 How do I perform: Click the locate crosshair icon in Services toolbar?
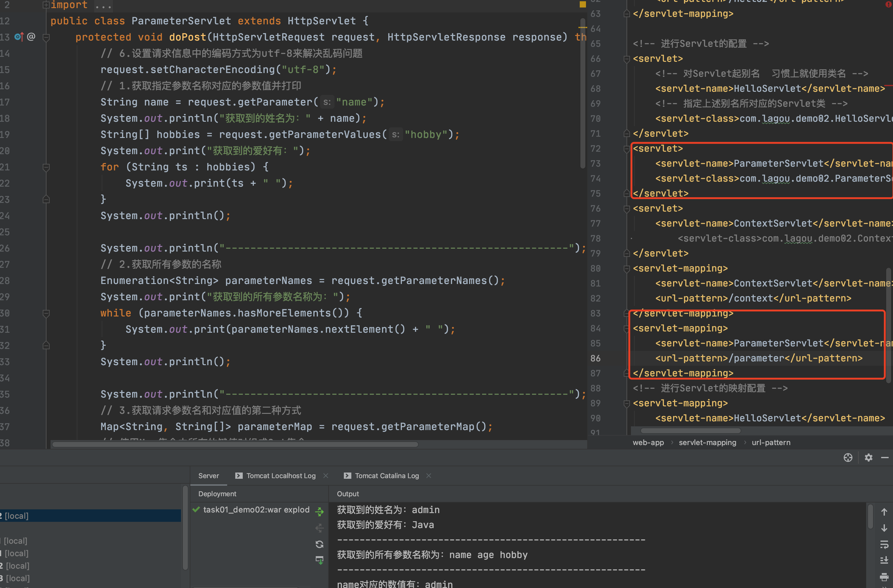pyautogui.click(x=847, y=458)
